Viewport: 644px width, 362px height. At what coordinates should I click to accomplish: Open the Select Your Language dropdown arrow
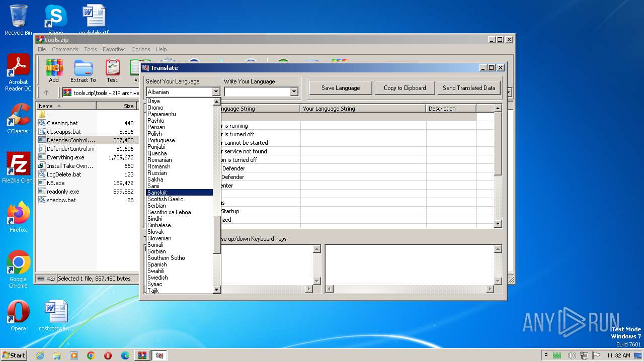coord(216,92)
